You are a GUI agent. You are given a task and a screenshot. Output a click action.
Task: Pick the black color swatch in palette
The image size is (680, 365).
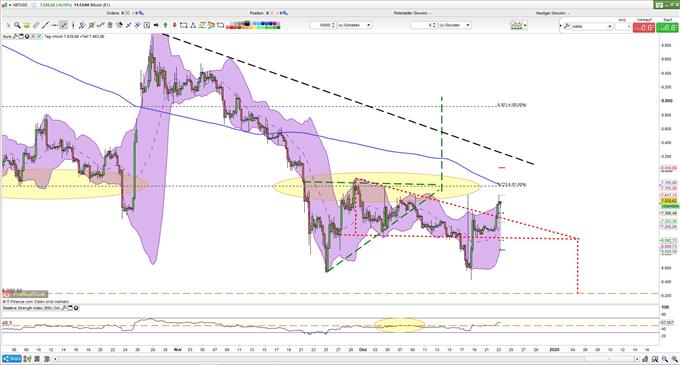247,23
